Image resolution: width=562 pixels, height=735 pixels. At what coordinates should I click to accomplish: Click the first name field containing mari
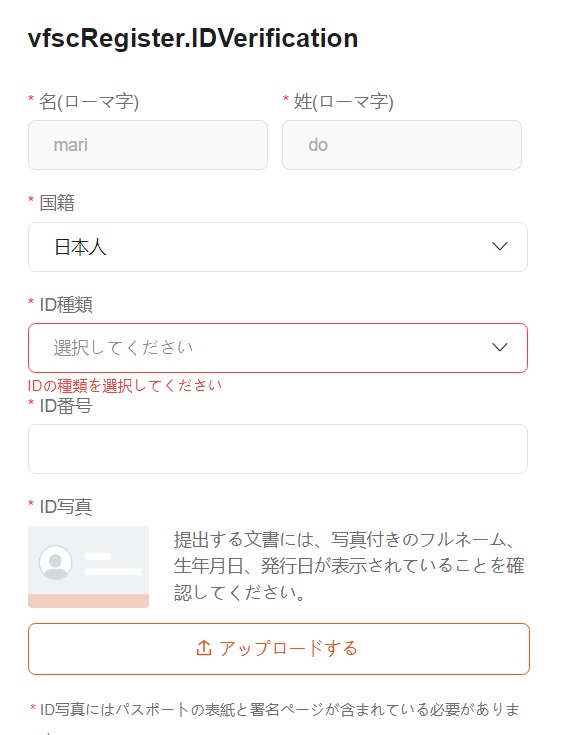tap(148, 145)
